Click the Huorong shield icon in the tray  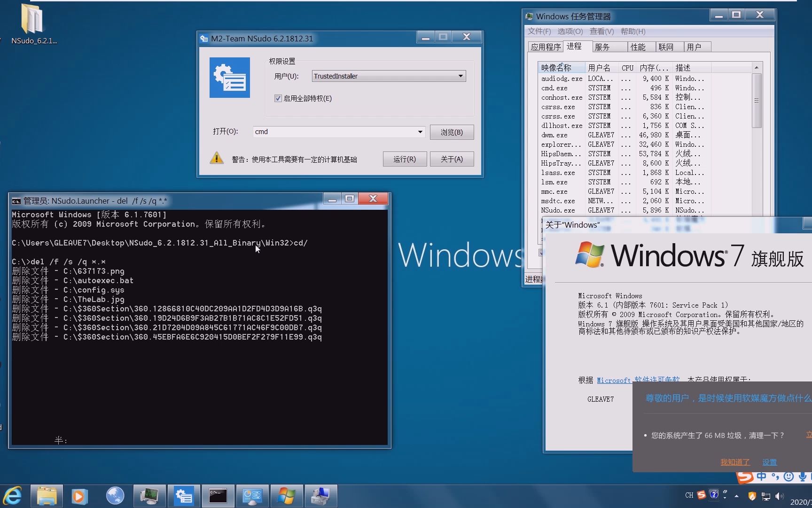[752, 496]
